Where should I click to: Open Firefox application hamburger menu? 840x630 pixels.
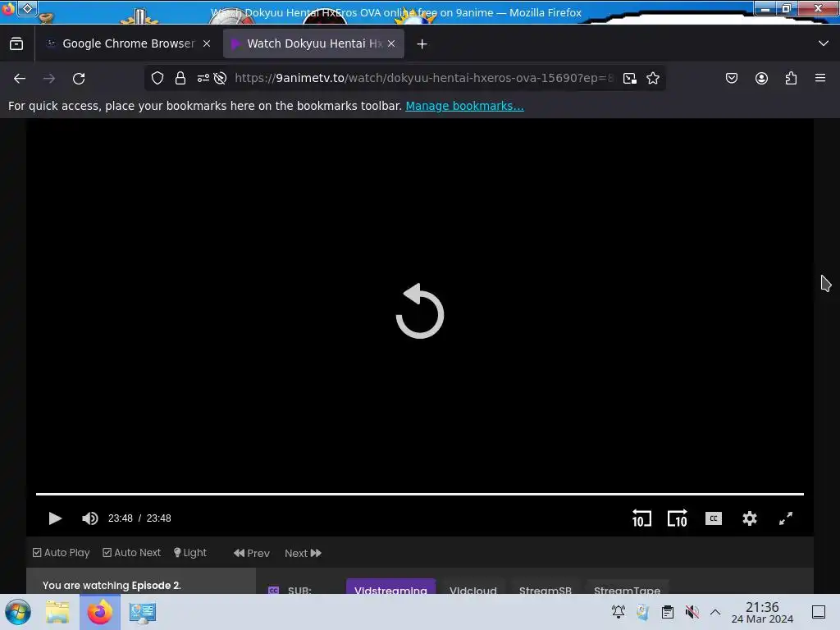point(820,78)
